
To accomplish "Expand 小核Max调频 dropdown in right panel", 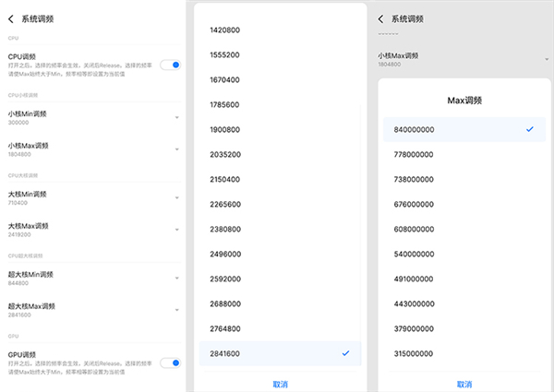I will click(x=464, y=59).
